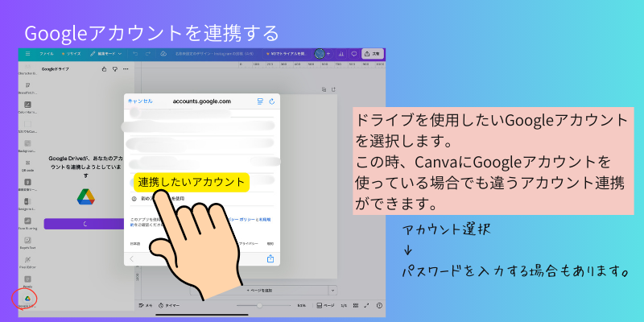The image size is (644, 322).
Task: Open the BrandFetch app in sidebar
Action: click(x=27, y=88)
